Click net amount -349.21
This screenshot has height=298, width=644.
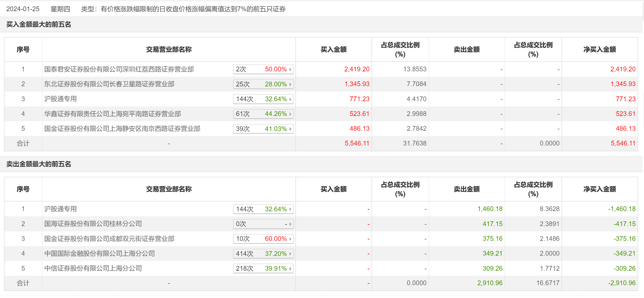point(624,253)
